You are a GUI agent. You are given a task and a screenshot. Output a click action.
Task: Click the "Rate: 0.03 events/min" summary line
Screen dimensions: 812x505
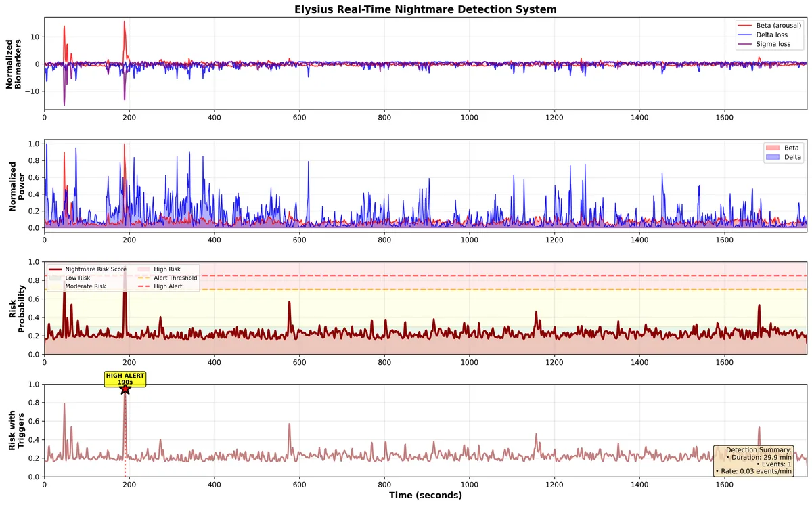click(754, 471)
